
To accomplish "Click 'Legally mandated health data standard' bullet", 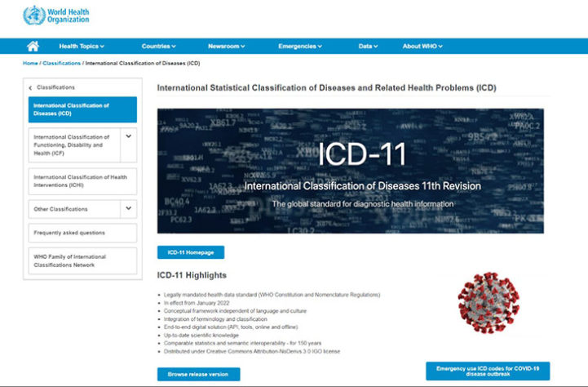I will (x=272, y=295).
